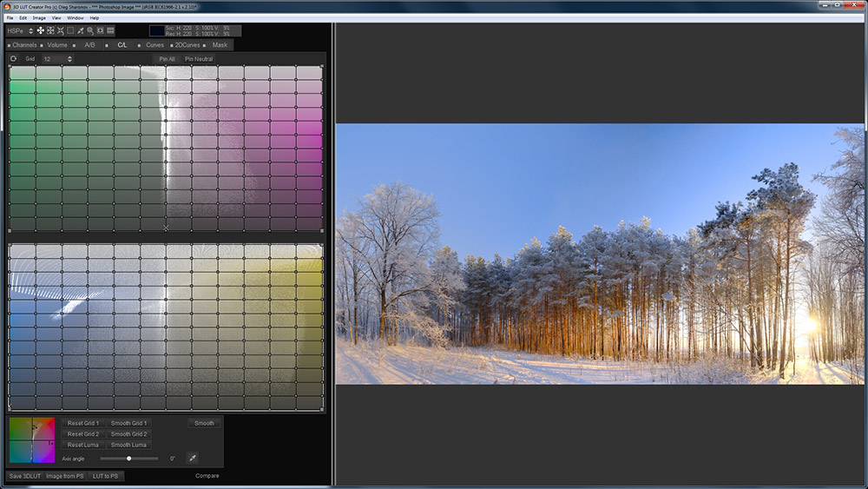Image resolution: width=868 pixels, height=489 pixels.
Task: Click the Axis angle slider handle
Action: pyautogui.click(x=128, y=458)
